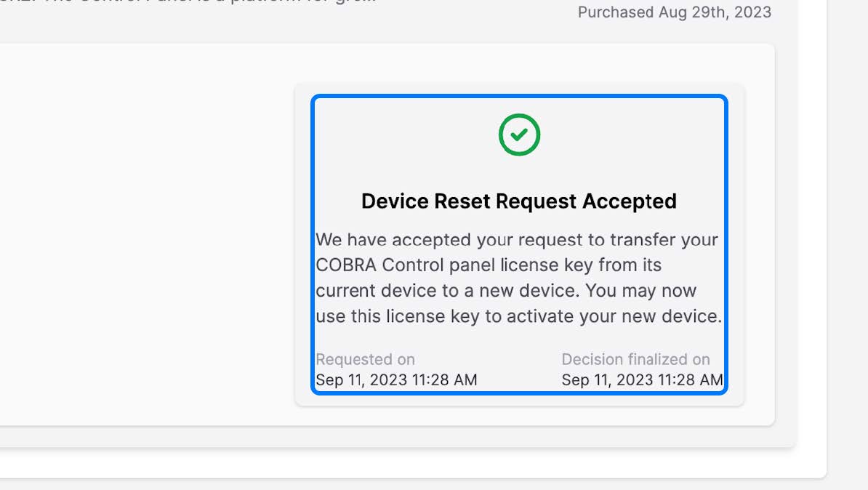The width and height of the screenshot is (868, 490).
Task: Click the green checkmark circle icon
Action: [519, 134]
